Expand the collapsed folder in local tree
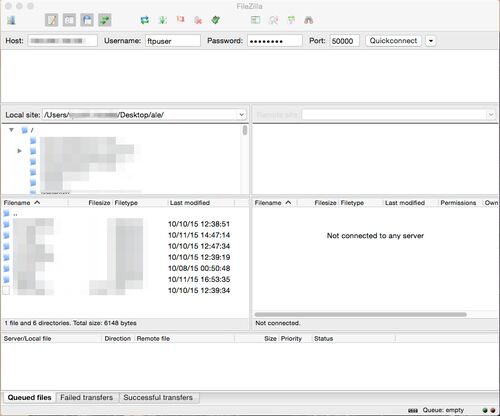Viewport: 500px width, 416px height. [x=19, y=151]
